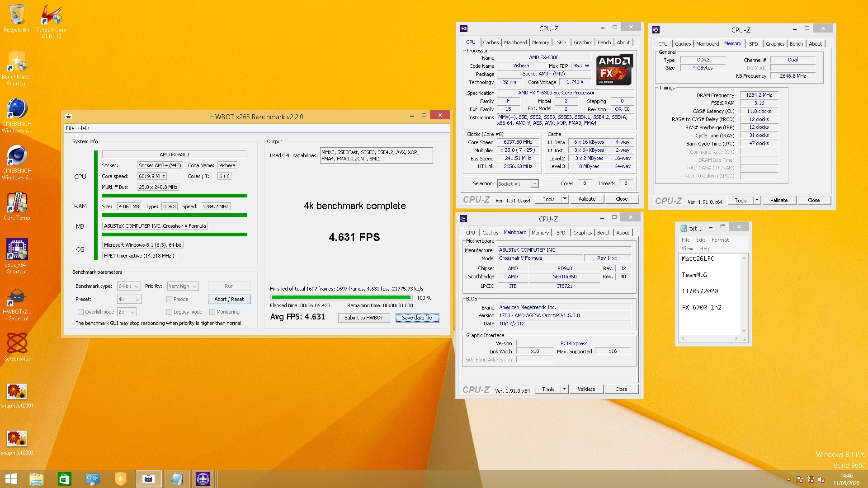
Task: Click Close button in CPU-Z Memory window
Action: [x=813, y=200]
